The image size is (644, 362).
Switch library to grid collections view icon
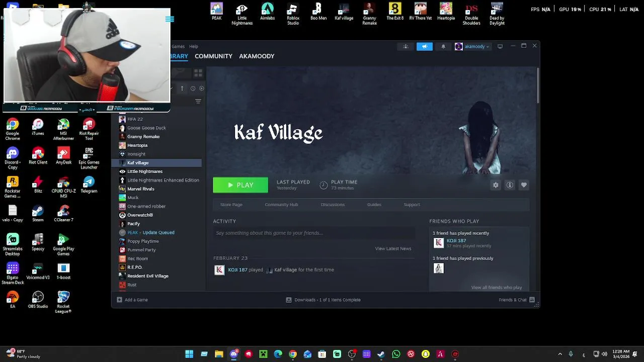(x=198, y=73)
